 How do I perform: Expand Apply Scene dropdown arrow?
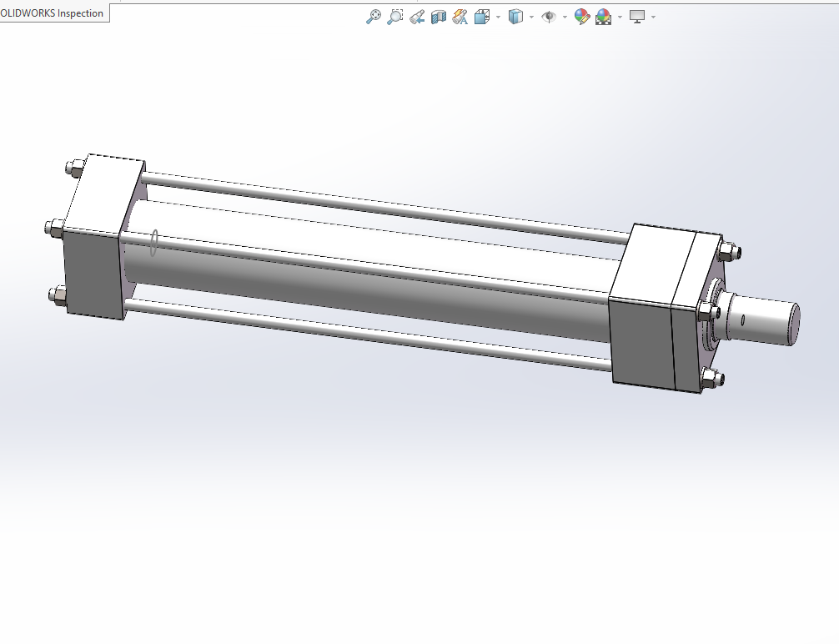pos(620,18)
